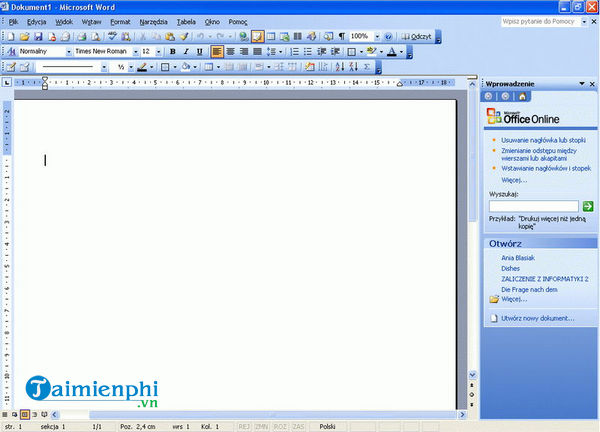The width and height of the screenshot is (600, 432).
Task: Open line style dropdown
Action: (104, 67)
